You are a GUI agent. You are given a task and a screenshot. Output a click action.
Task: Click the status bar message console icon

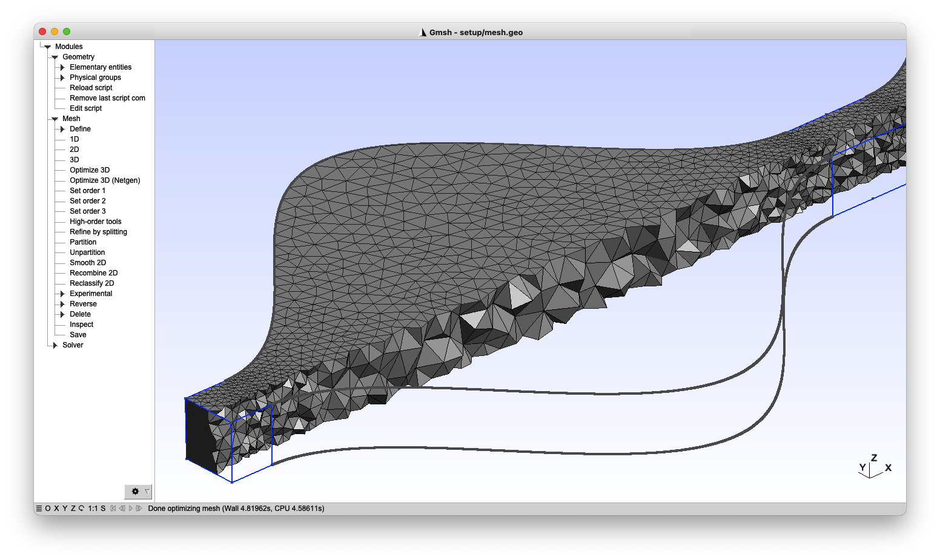pos(39,509)
